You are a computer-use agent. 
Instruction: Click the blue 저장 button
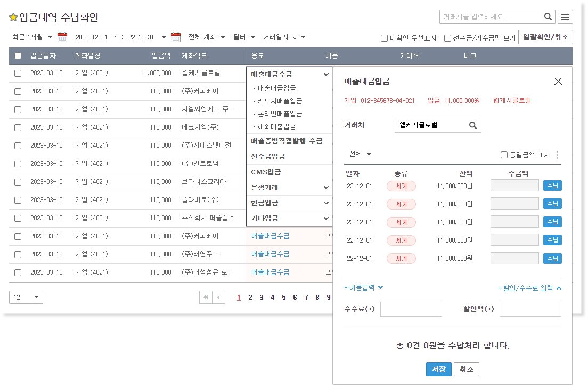click(x=439, y=369)
